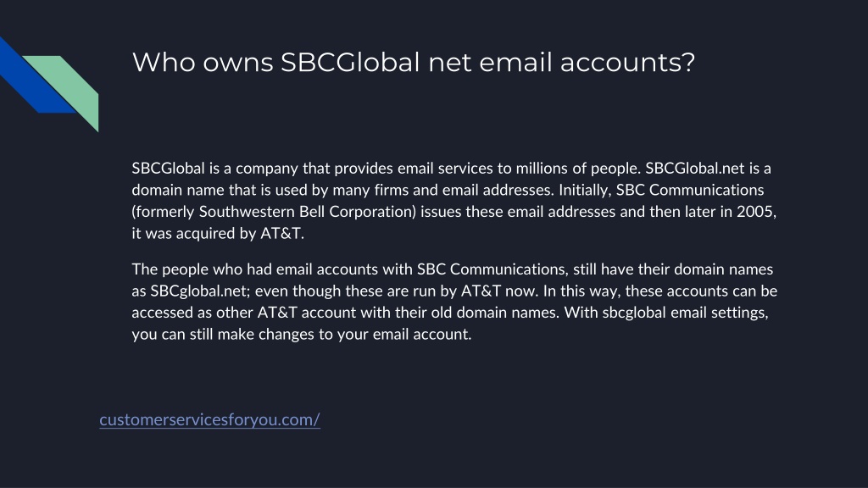The height and width of the screenshot is (488, 868).
Task: Click 'AT&T.' ending the first paragraph
Action: click(282, 234)
